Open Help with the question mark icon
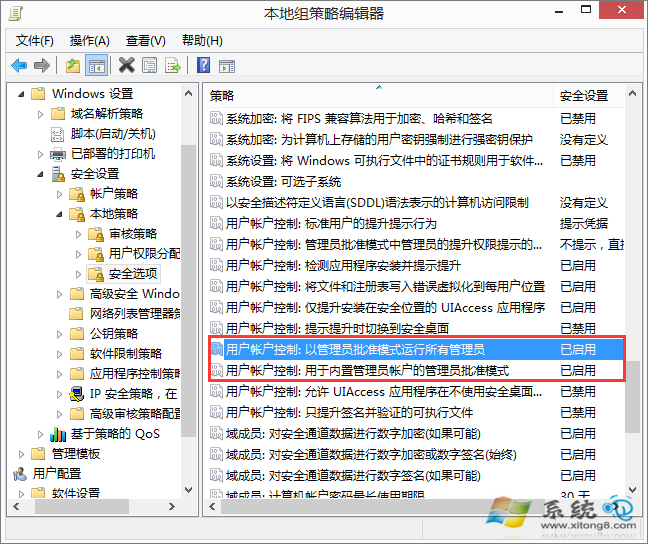This screenshot has width=648, height=544. click(203, 65)
